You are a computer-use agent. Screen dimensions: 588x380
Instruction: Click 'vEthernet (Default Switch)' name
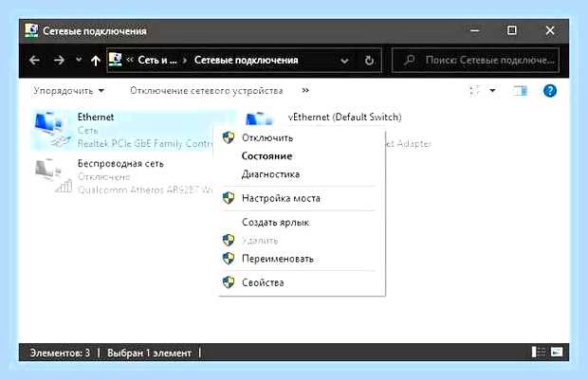coord(344,117)
